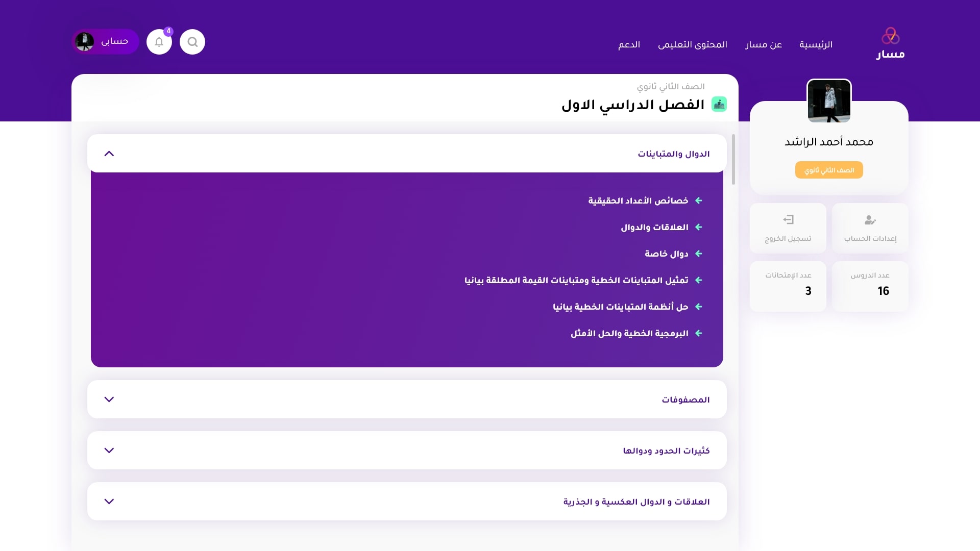Expand the المصفوفات section
The image size is (980, 551).
(x=109, y=399)
